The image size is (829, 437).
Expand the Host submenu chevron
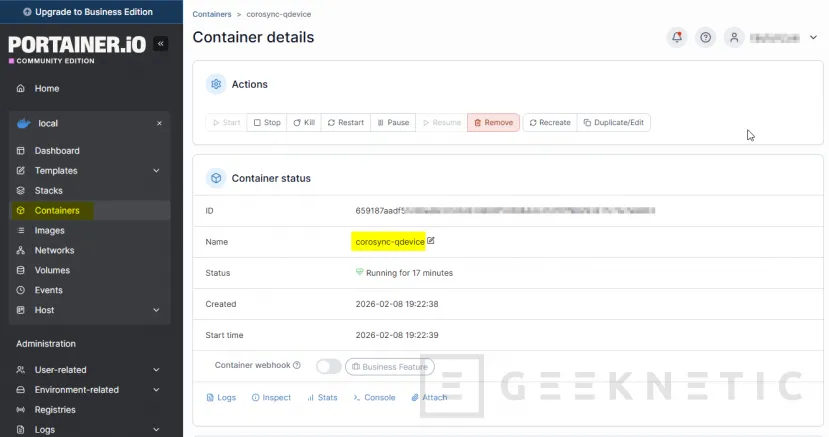point(156,310)
